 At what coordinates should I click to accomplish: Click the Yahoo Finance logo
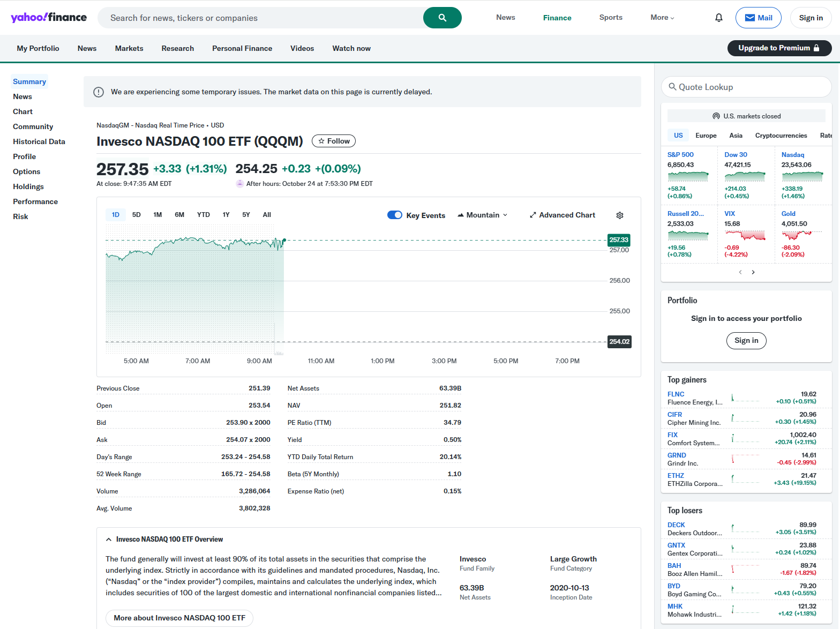[x=49, y=18]
